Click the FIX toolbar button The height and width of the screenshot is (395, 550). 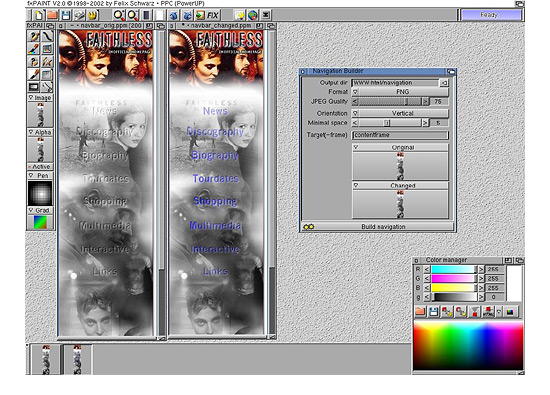(x=213, y=15)
